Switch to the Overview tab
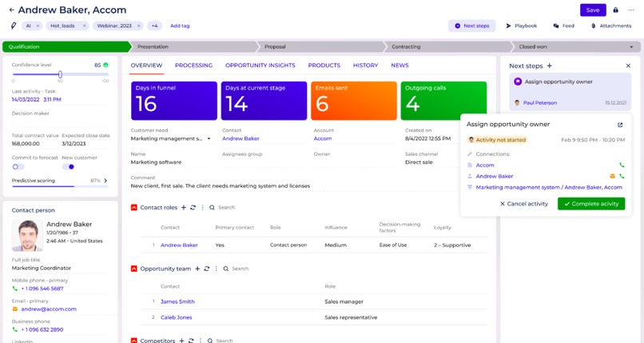Viewport: 644px width, 343px height. (x=147, y=66)
